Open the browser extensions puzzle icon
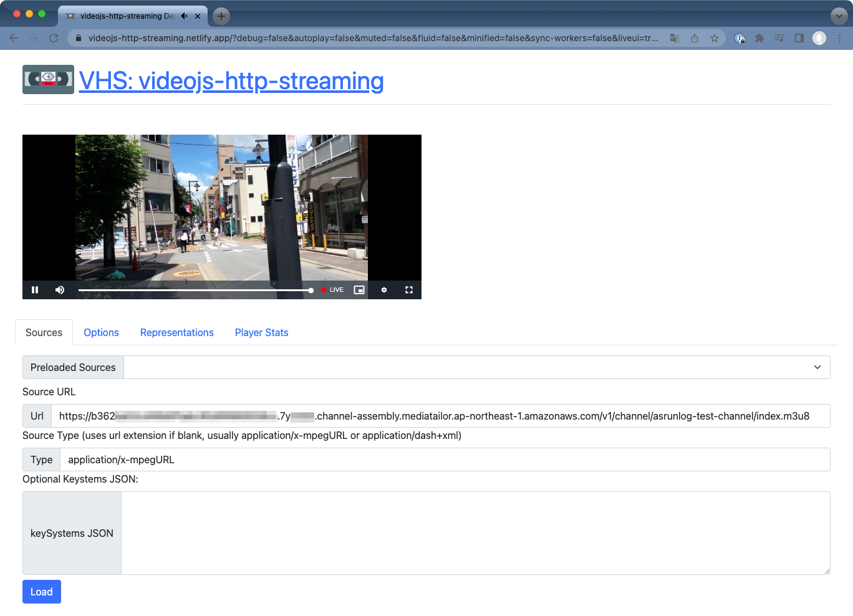Screen dimensions: 853x616 tap(759, 38)
